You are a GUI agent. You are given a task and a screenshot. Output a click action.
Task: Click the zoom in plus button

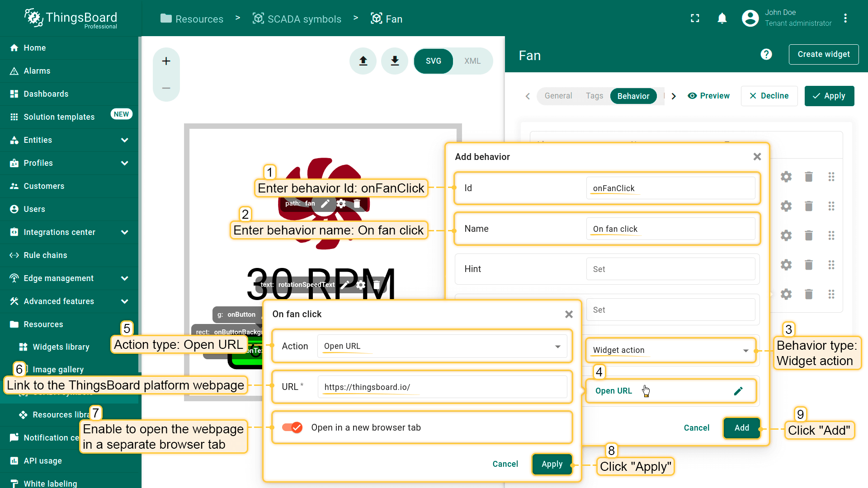tap(166, 61)
